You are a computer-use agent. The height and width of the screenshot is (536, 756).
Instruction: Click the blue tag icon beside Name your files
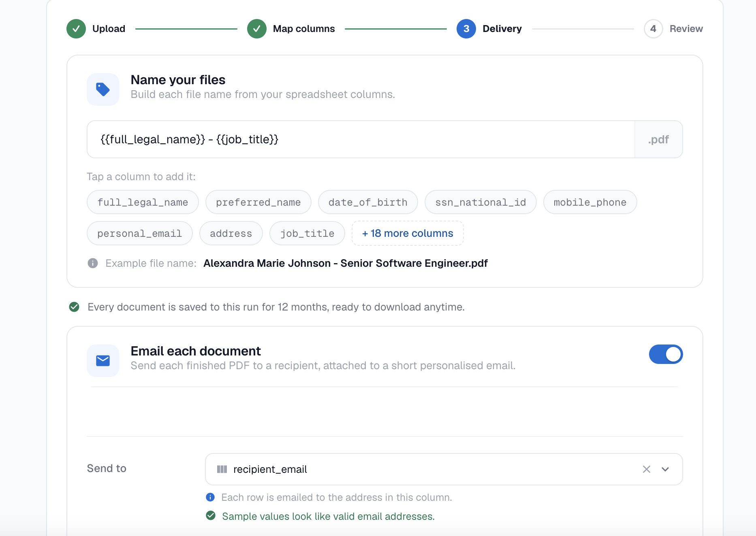coord(103,89)
